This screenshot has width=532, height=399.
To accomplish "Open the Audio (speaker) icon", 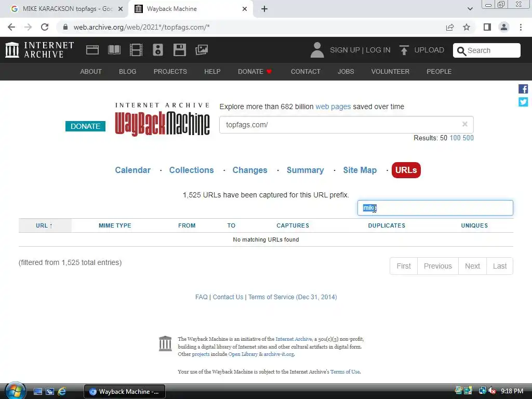I will (158, 50).
